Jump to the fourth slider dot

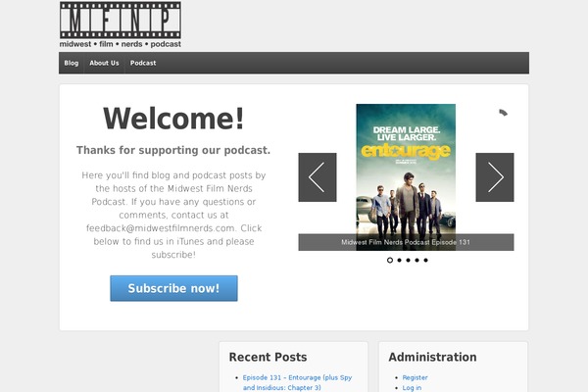click(417, 260)
